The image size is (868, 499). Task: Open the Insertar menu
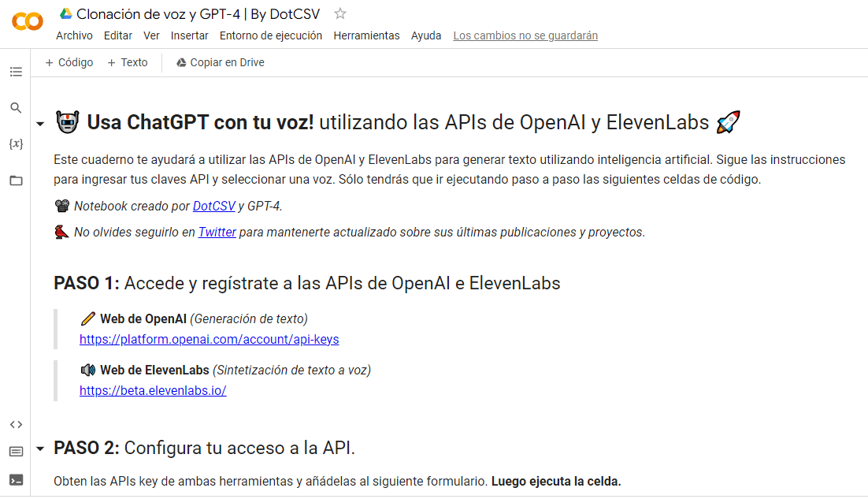pos(189,35)
